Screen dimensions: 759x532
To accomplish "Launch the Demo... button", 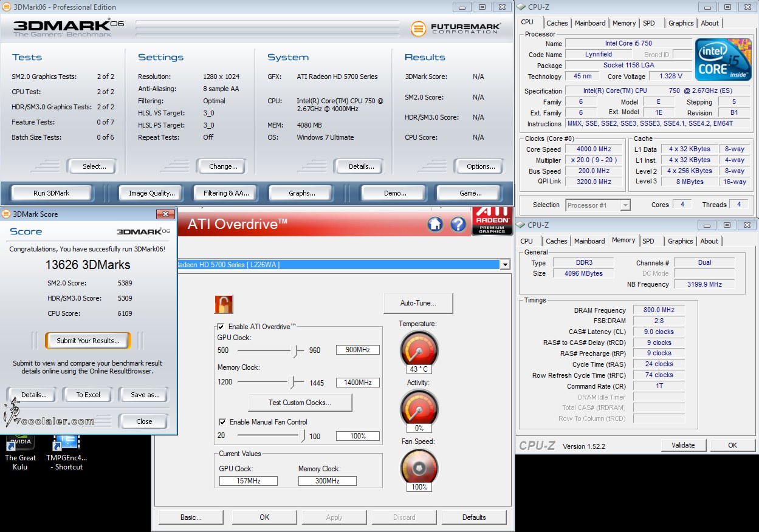I will [x=395, y=193].
